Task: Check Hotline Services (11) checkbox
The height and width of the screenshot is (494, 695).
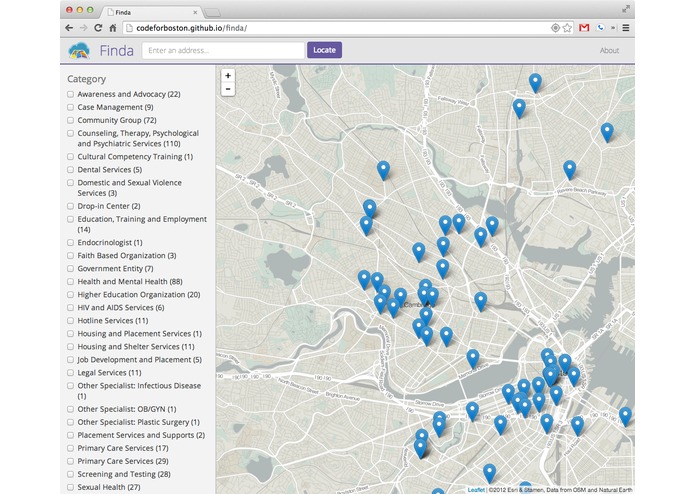Action: pos(70,321)
